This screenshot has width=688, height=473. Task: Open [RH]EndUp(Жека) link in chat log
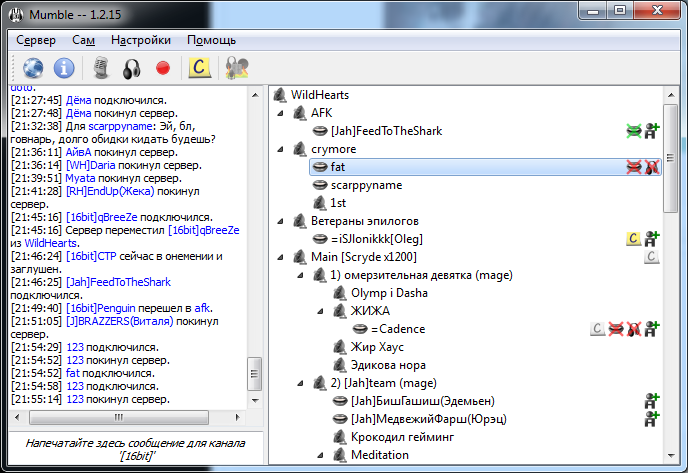[110, 191]
